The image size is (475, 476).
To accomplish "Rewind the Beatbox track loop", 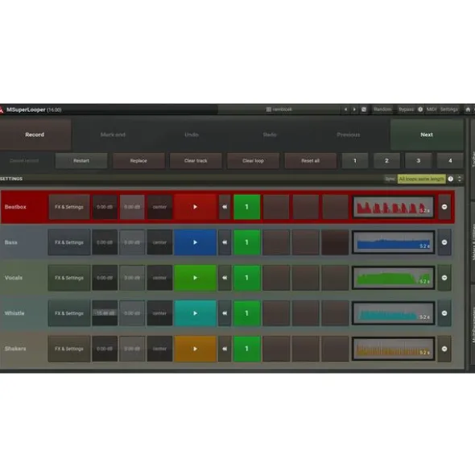I will click(x=225, y=207).
